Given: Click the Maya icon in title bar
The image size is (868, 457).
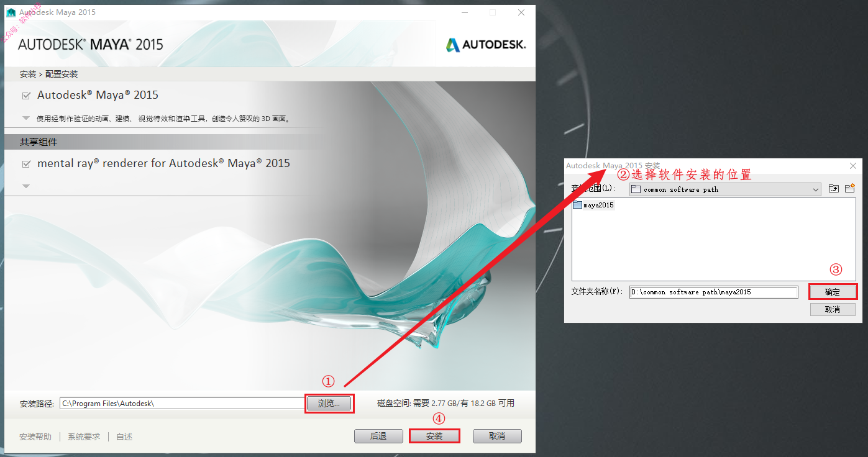Looking at the screenshot, I should point(11,12).
